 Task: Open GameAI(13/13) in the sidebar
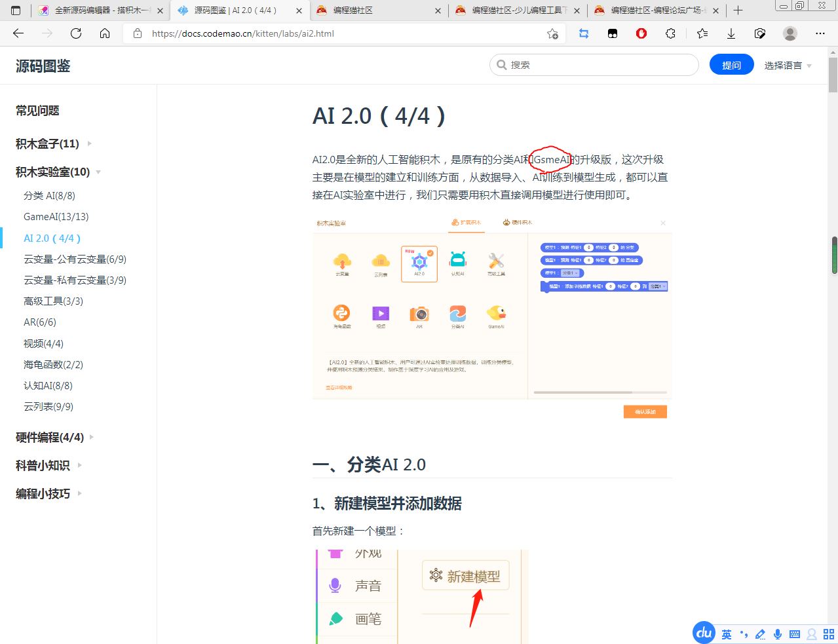56,216
